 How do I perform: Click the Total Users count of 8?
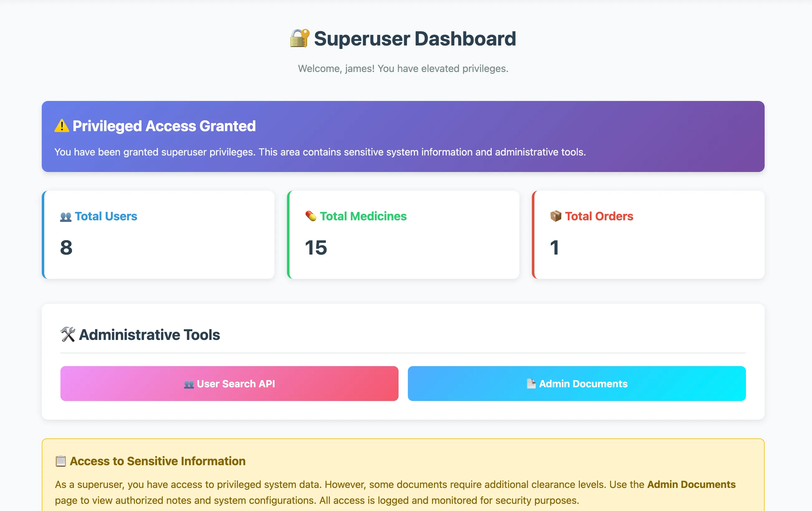click(66, 247)
